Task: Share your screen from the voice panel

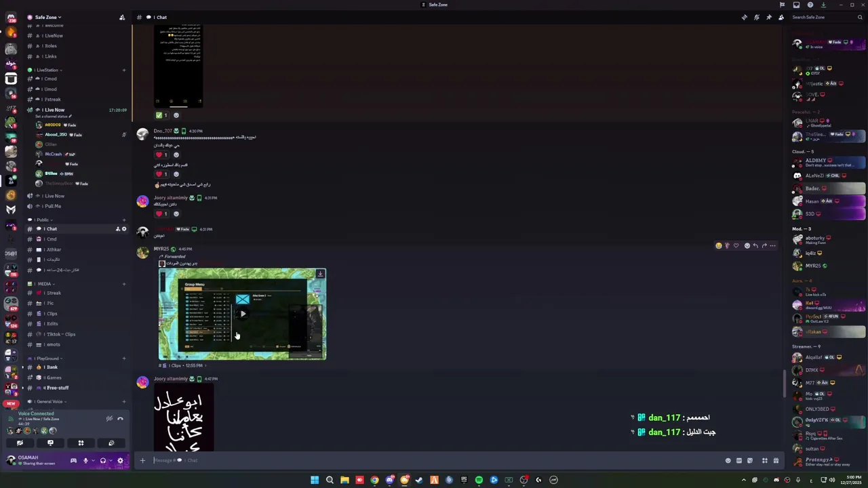Action: [x=50, y=443]
